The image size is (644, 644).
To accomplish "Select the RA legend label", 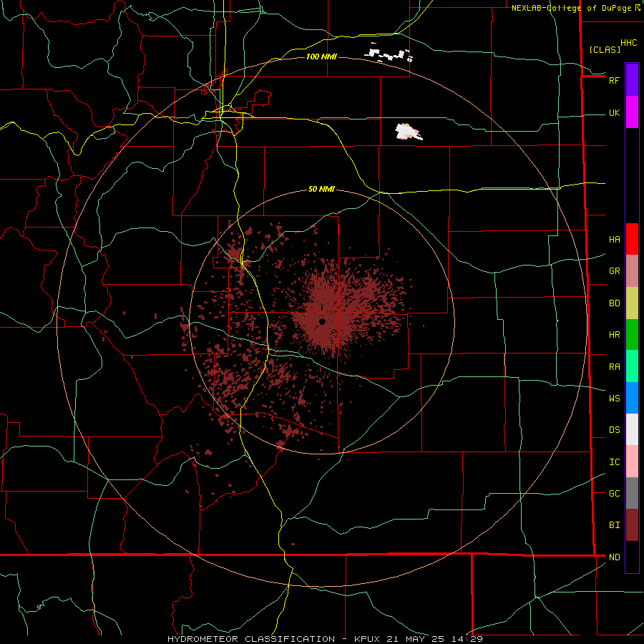I will point(614,366).
